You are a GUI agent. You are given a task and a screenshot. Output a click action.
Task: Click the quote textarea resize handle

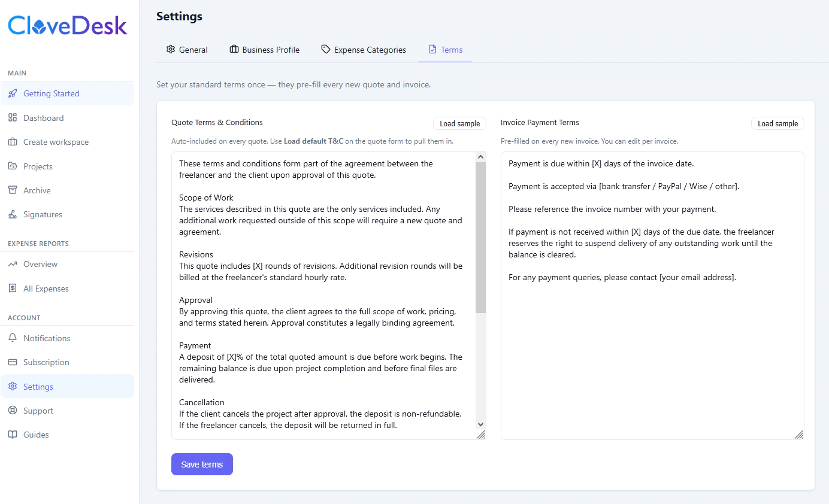pyautogui.click(x=481, y=435)
